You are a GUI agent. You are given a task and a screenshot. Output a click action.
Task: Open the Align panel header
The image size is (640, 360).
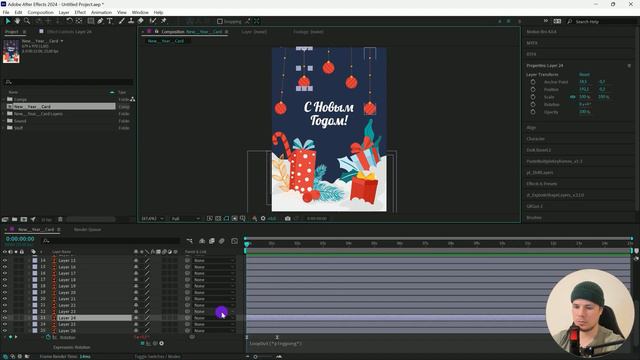(x=531, y=127)
